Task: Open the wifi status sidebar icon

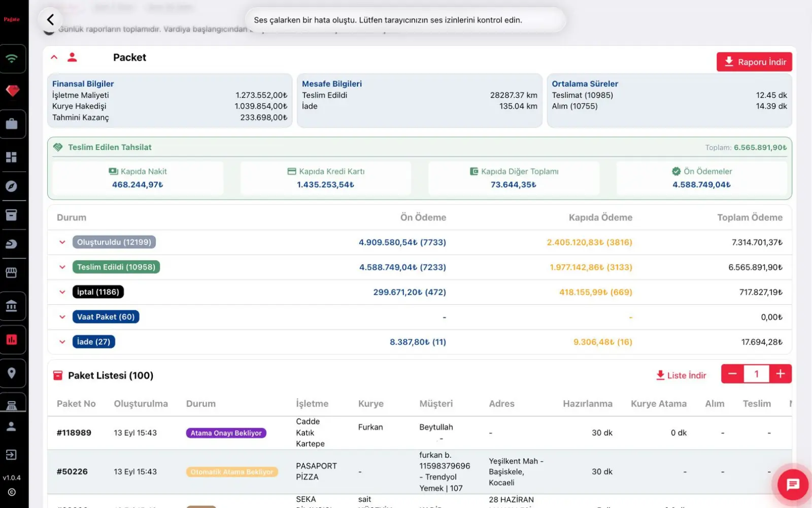Action: [x=12, y=58]
